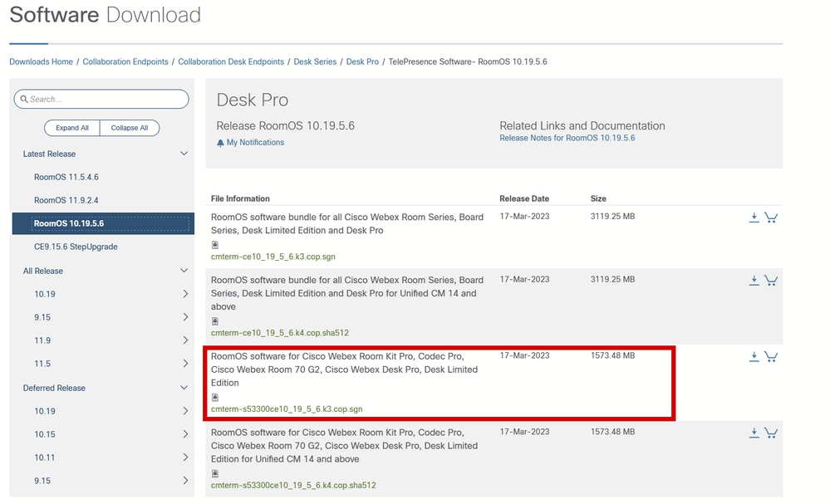This screenshot has width=830, height=504.
Task: Expand 11.9 under All Release
Action: [x=185, y=340]
